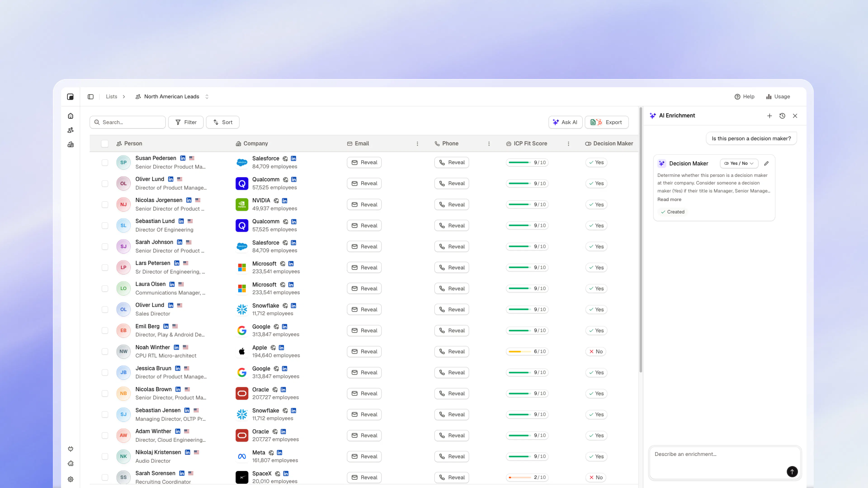Open the Companies icon in left sidebar
Viewport: 868px width, 488px height.
click(x=71, y=145)
